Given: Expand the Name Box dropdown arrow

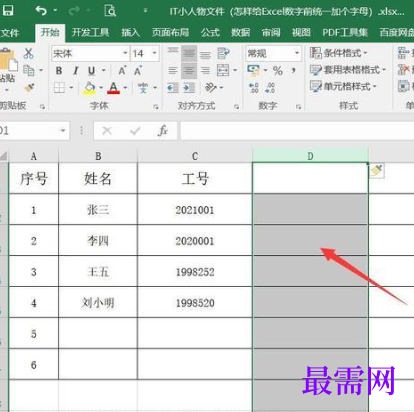Looking at the screenshot, I should tap(63, 130).
